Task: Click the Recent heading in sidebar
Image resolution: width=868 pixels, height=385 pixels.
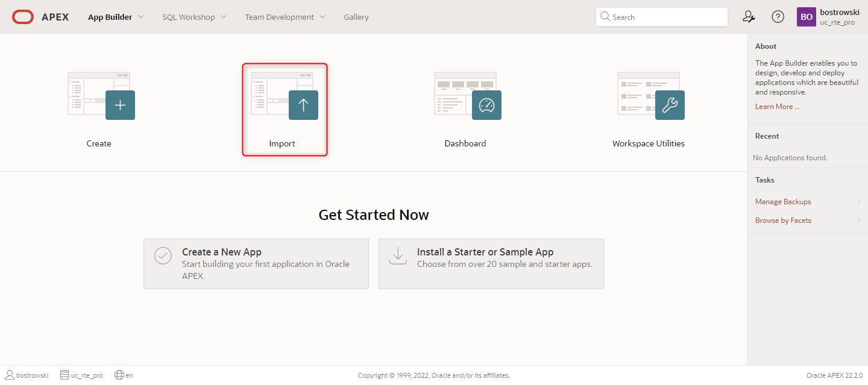Action: [767, 136]
